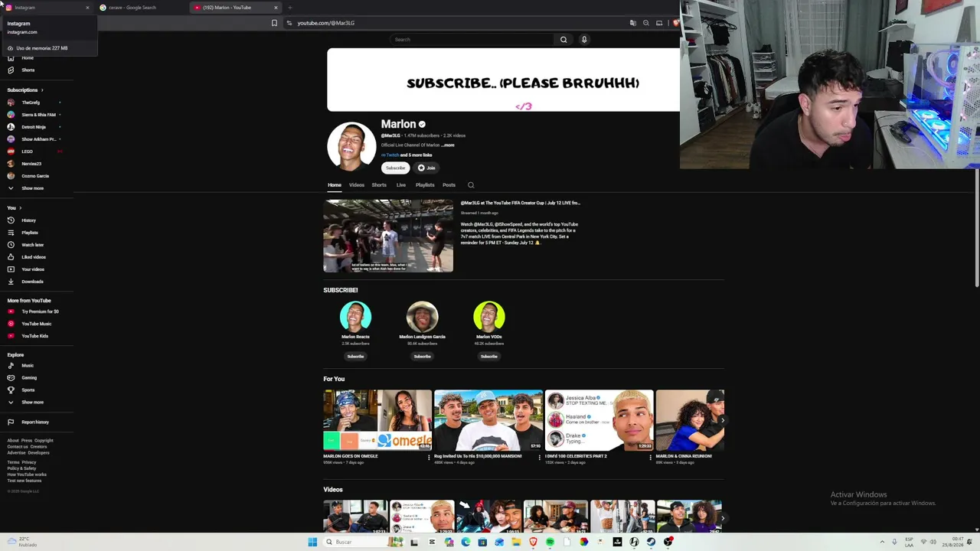Click the Report history flag icon
980x551 pixels.
point(11,422)
